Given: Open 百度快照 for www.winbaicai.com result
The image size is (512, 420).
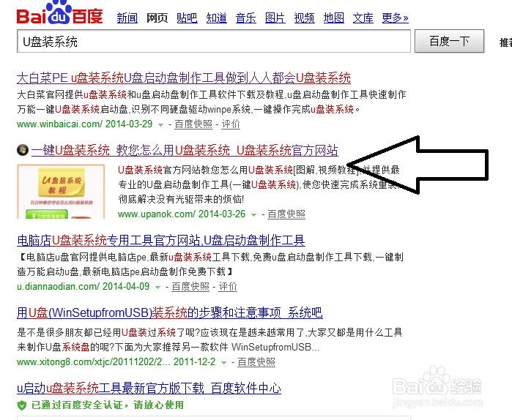Looking at the screenshot, I should coord(193,124).
